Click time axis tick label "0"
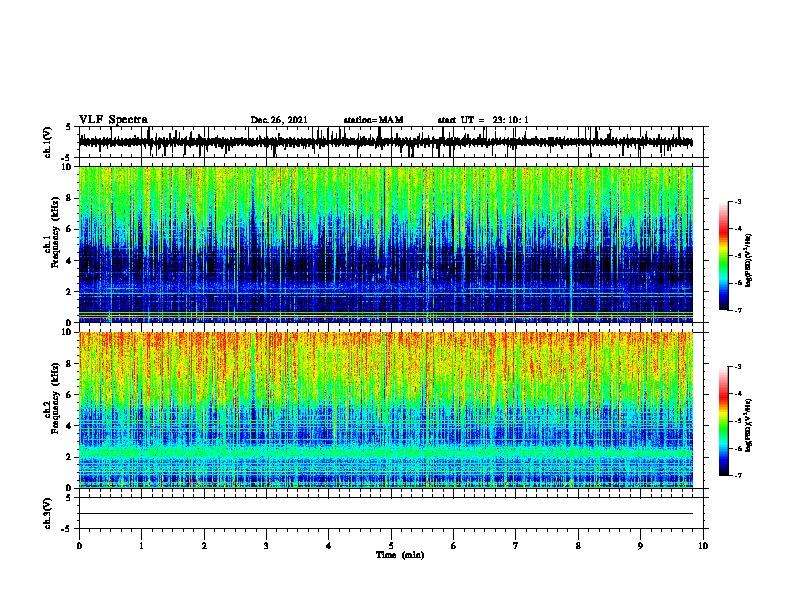Screen dimensions: 792x612 point(79,546)
